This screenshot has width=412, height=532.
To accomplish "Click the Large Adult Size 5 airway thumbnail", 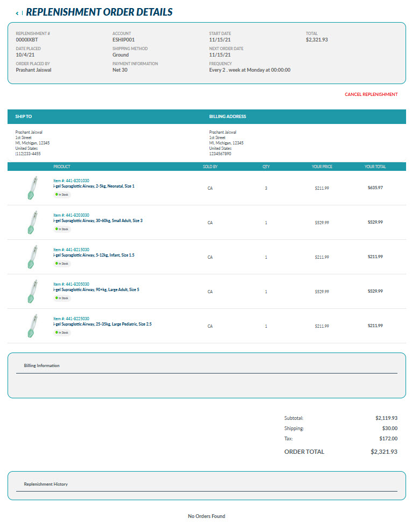I will coord(32,292).
